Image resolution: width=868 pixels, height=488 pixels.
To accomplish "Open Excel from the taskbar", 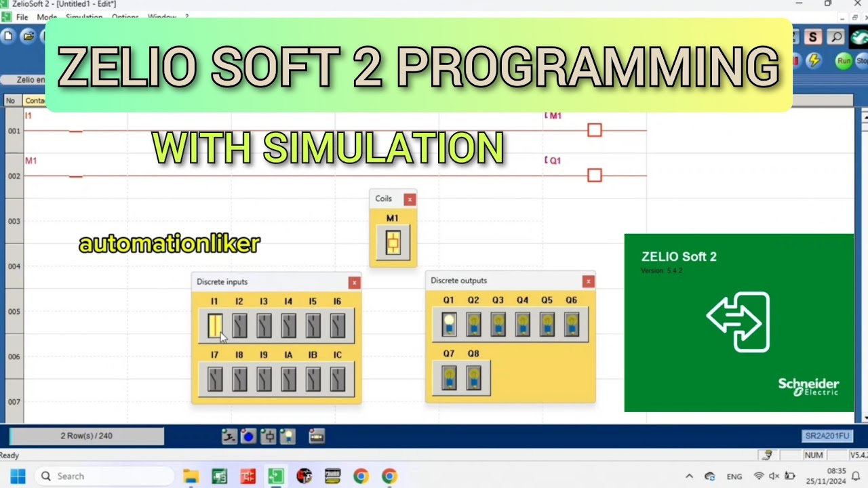I will point(219,476).
